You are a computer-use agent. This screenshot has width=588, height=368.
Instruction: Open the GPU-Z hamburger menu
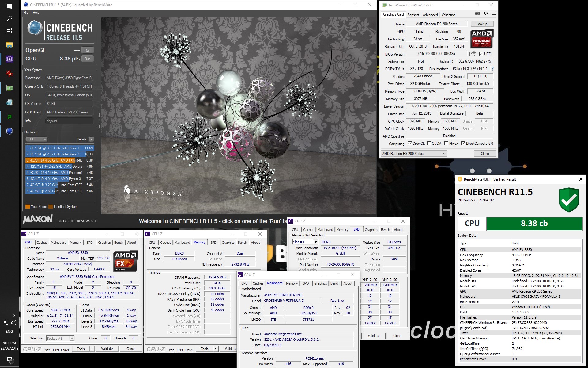[493, 13]
